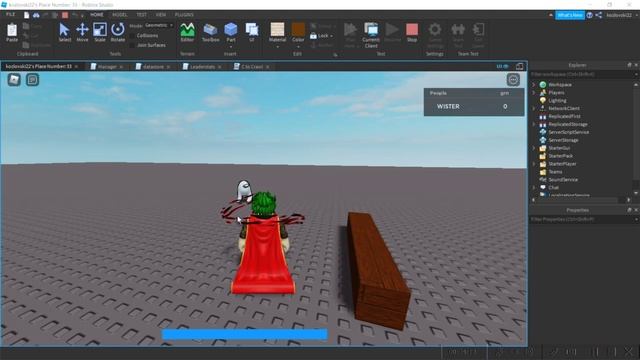The image size is (640, 360).
Task: Select ServerScriptService icon in Explorer
Action: (x=543, y=132)
